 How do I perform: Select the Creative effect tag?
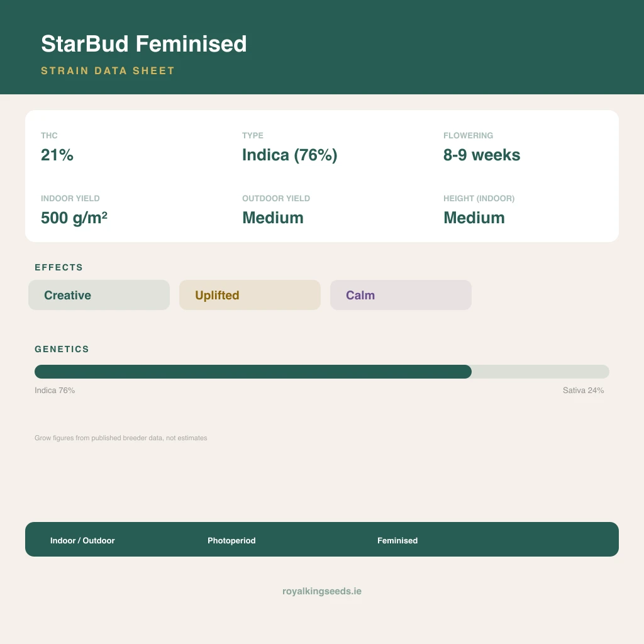click(x=99, y=295)
